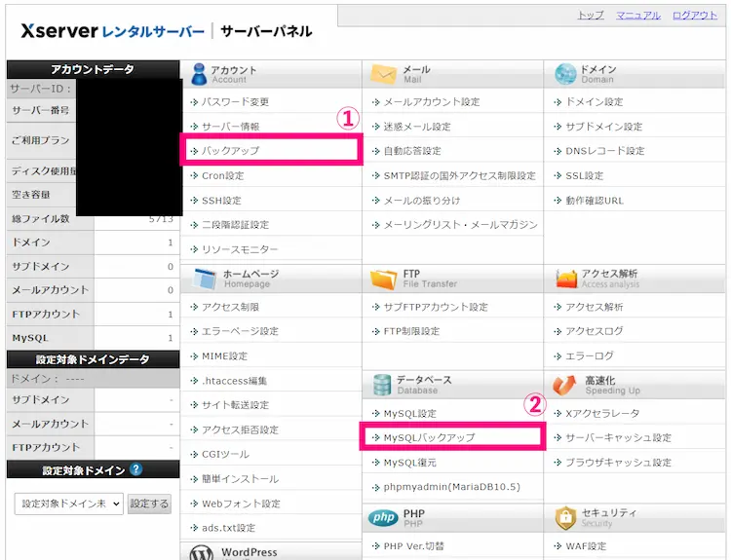Open SMTP認証の国外アクセス制限設定

point(459,175)
